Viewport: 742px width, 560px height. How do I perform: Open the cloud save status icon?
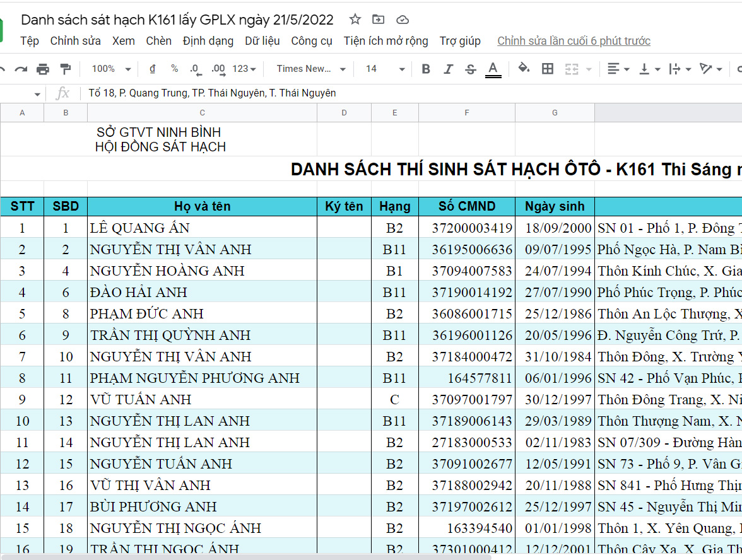(x=402, y=20)
